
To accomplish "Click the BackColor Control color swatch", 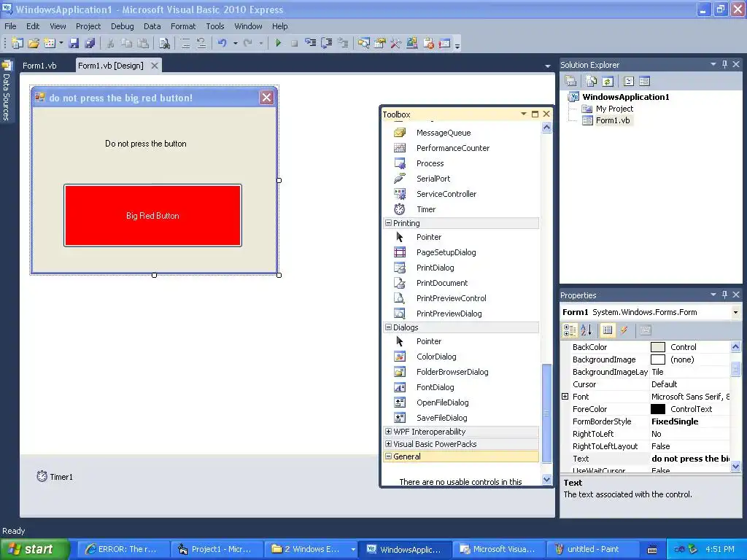I will point(658,347).
